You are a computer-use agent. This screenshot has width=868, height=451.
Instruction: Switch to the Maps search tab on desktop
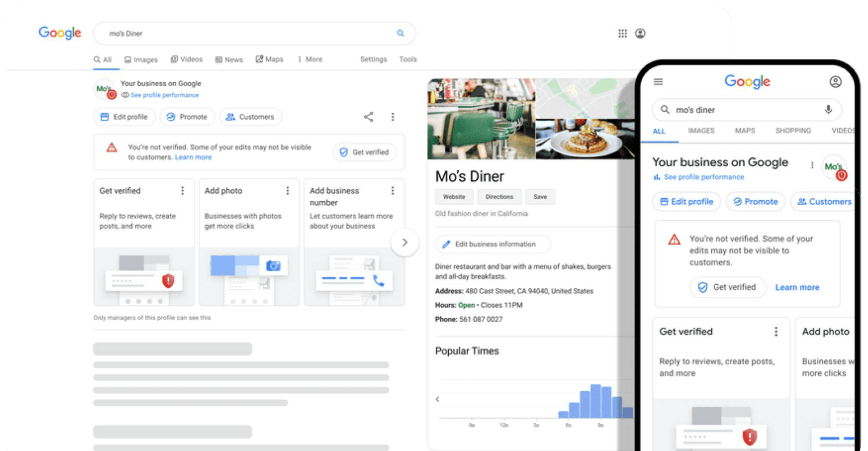269,59
